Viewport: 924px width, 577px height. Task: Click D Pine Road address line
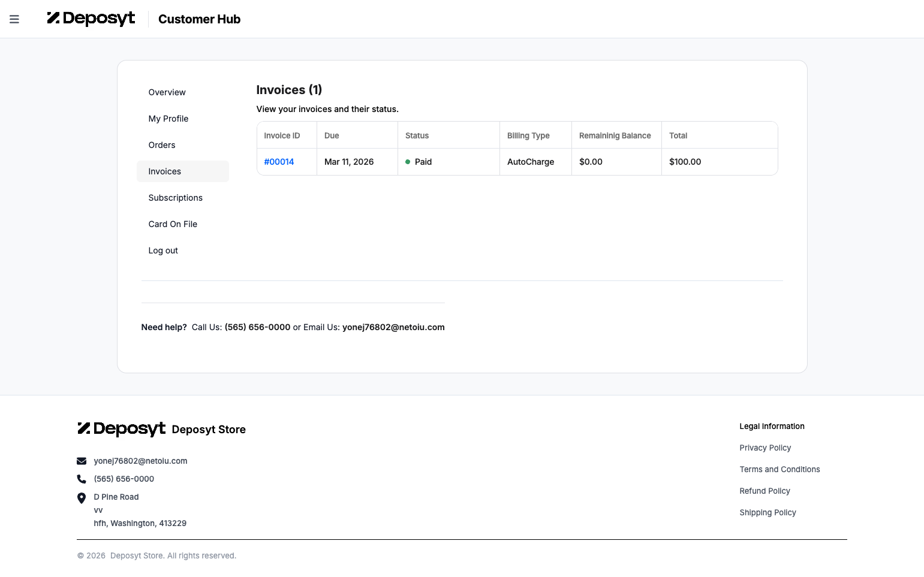point(116,497)
